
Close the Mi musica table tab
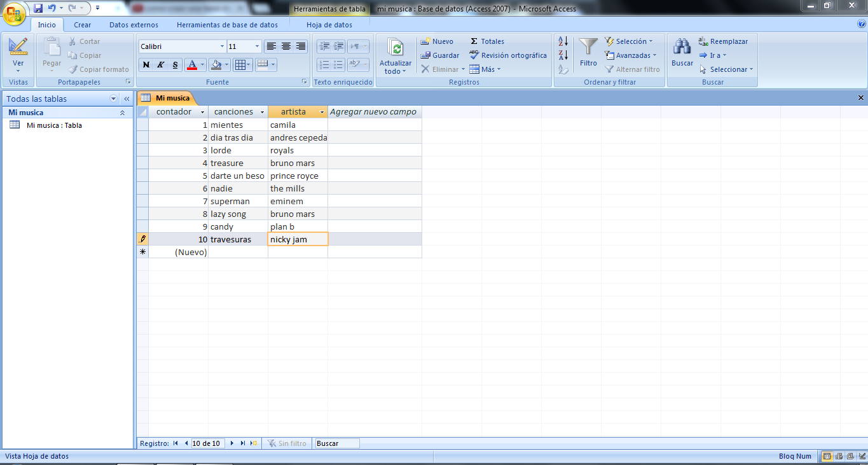(x=861, y=98)
